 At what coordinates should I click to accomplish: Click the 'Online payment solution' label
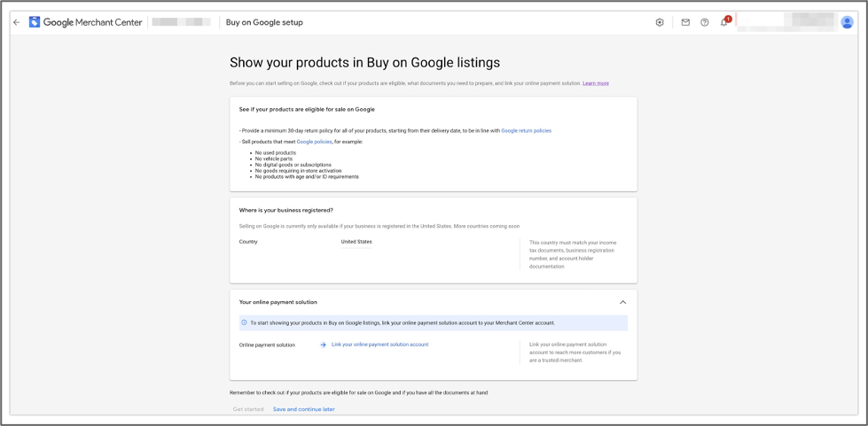pos(267,345)
